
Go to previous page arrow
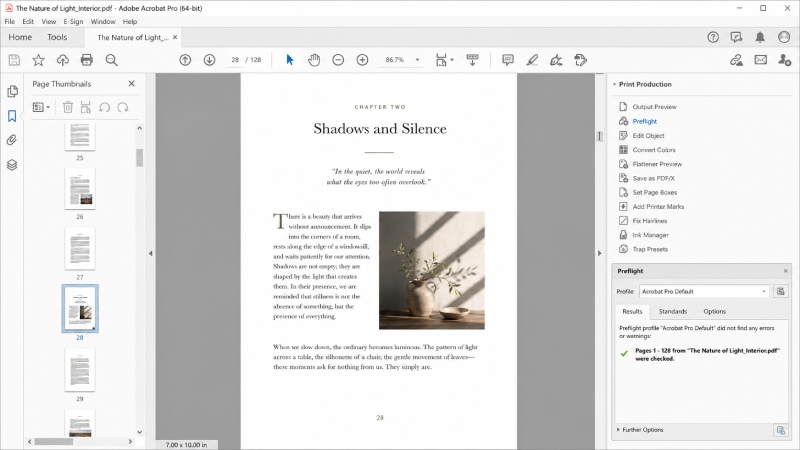coord(185,60)
